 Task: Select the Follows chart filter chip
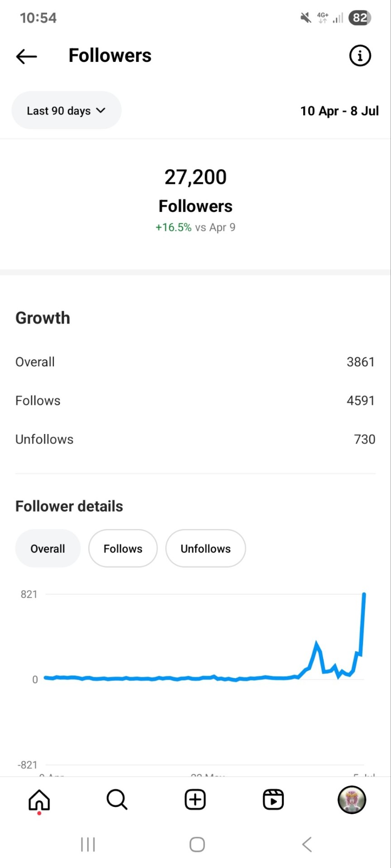coord(123,548)
